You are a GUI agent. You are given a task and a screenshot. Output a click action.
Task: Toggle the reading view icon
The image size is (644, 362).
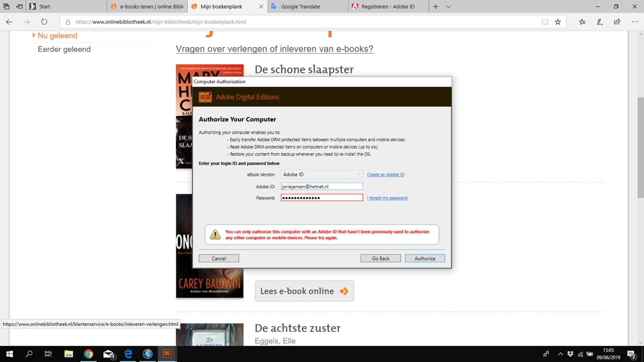pyautogui.click(x=545, y=22)
